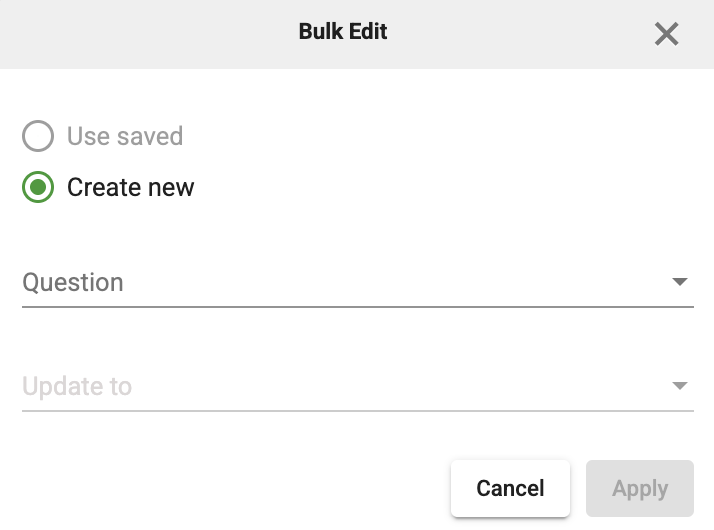This screenshot has width=714, height=530.
Task: Cancel the bulk edit
Action: (x=510, y=488)
